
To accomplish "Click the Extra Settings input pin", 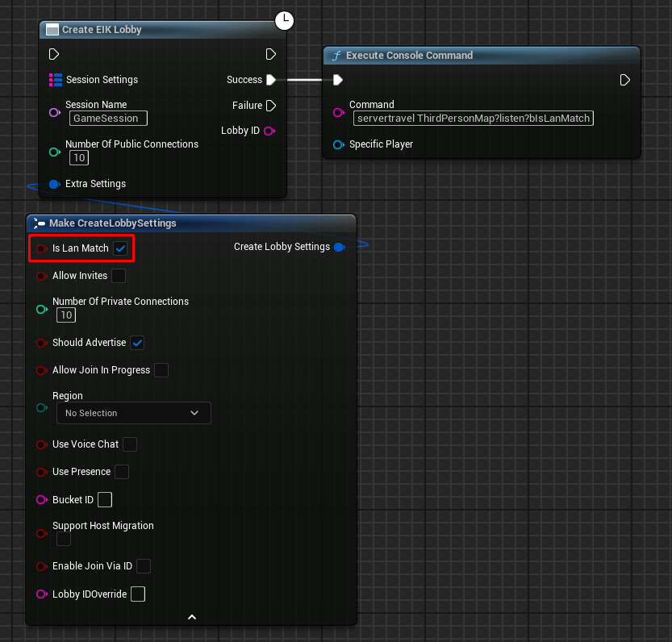I will (55, 184).
